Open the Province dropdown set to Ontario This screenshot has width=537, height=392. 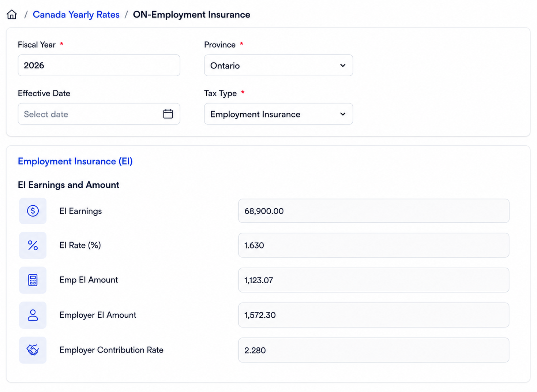pos(278,65)
